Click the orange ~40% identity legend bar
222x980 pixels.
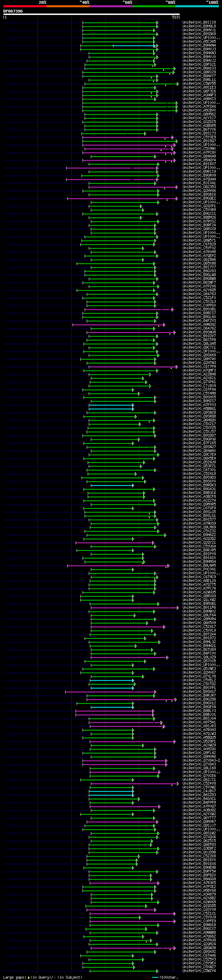pyautogui.click(x=68, y=6)
